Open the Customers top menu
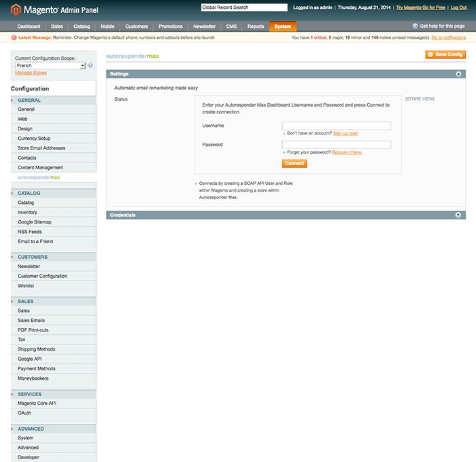 click(x=137, y=26)
